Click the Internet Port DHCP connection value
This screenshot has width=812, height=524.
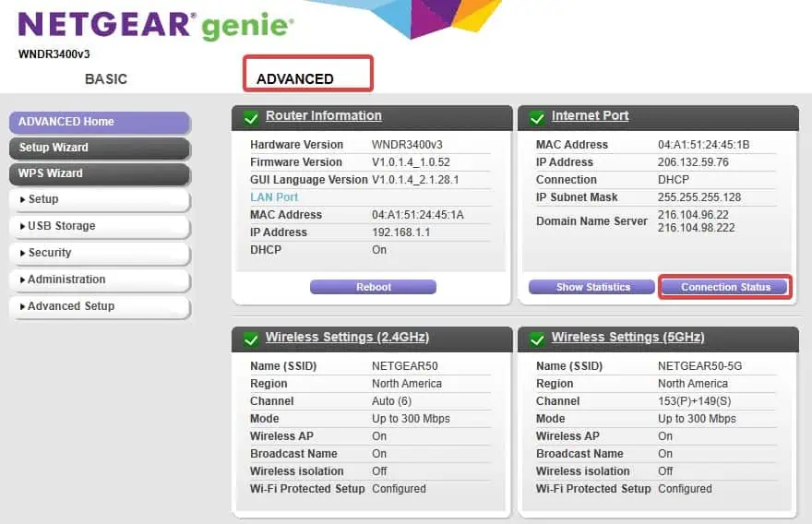[x=674, y=180]
